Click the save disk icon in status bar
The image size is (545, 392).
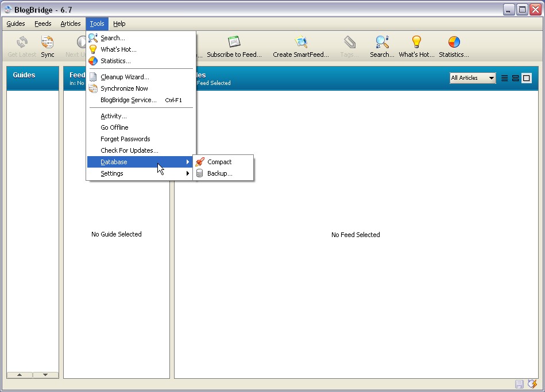coord(519,384)
